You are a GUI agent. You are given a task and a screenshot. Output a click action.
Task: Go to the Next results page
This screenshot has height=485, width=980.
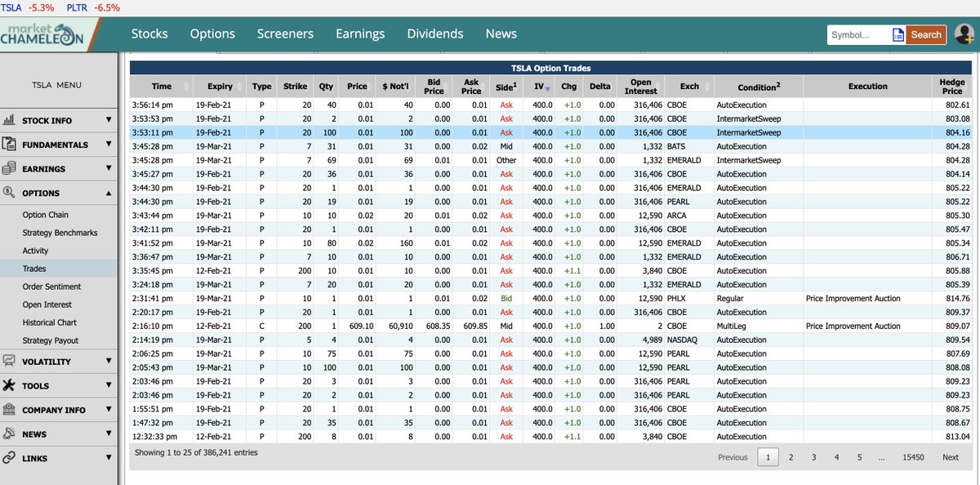[950, 457]
